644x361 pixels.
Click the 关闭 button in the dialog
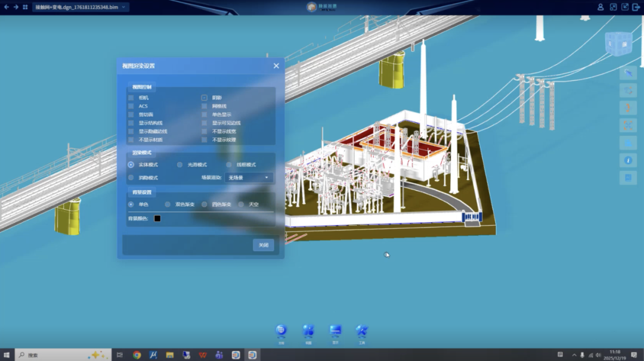point(264,245)
